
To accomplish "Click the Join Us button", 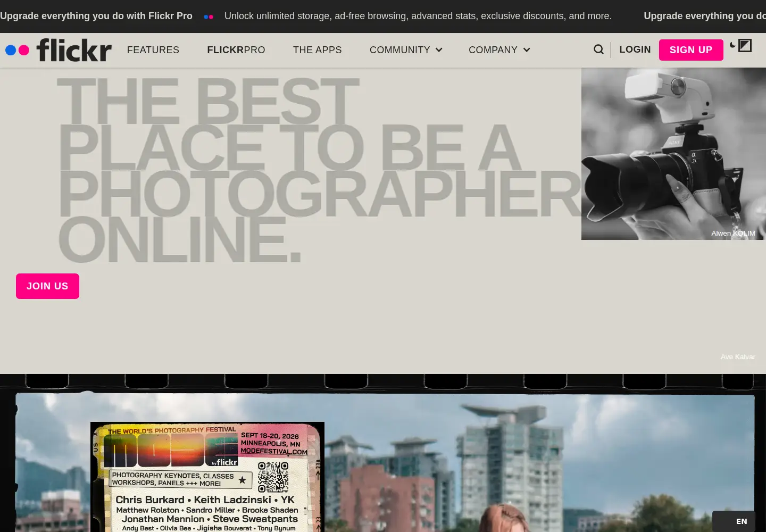I will tap(47, 286).
